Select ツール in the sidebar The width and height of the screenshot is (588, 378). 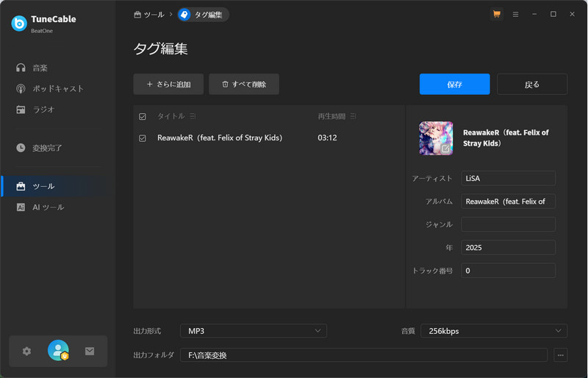[57, 186]
